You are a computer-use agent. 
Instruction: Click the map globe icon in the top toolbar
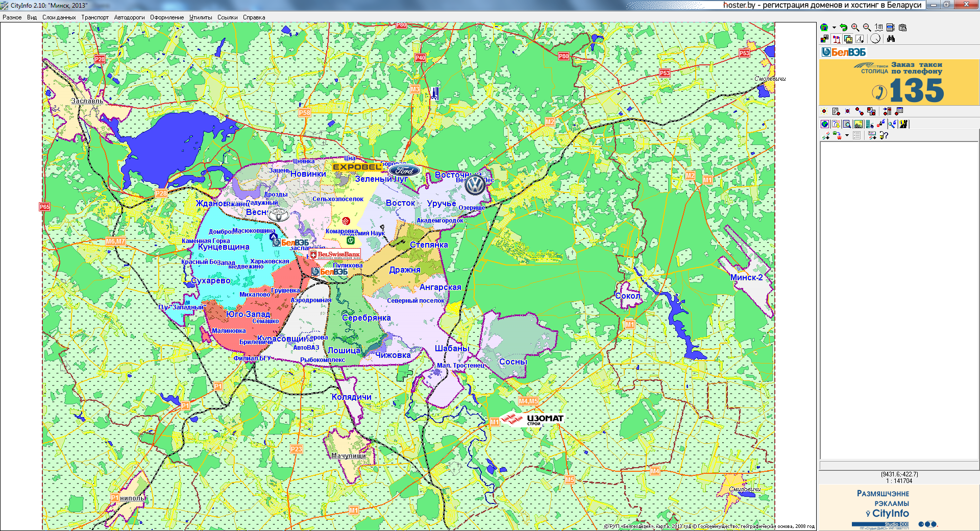pyautogui.click(x=824, y=28)
